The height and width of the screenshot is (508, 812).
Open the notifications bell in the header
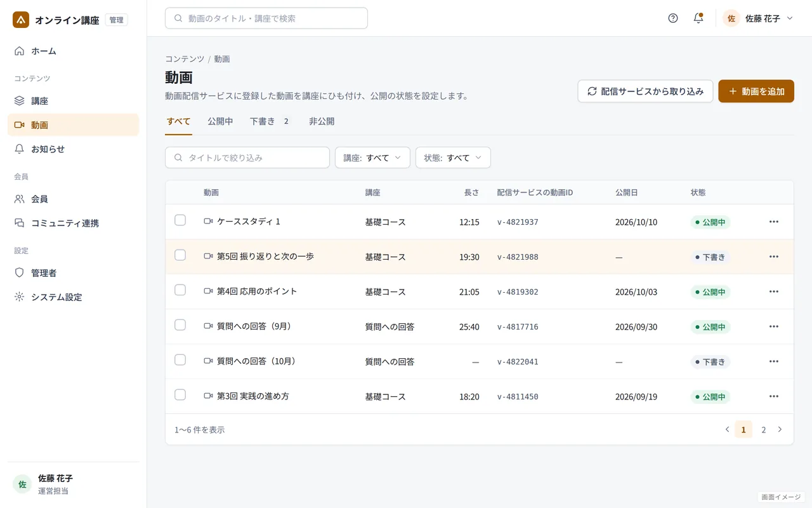click(x=698, y=18)
